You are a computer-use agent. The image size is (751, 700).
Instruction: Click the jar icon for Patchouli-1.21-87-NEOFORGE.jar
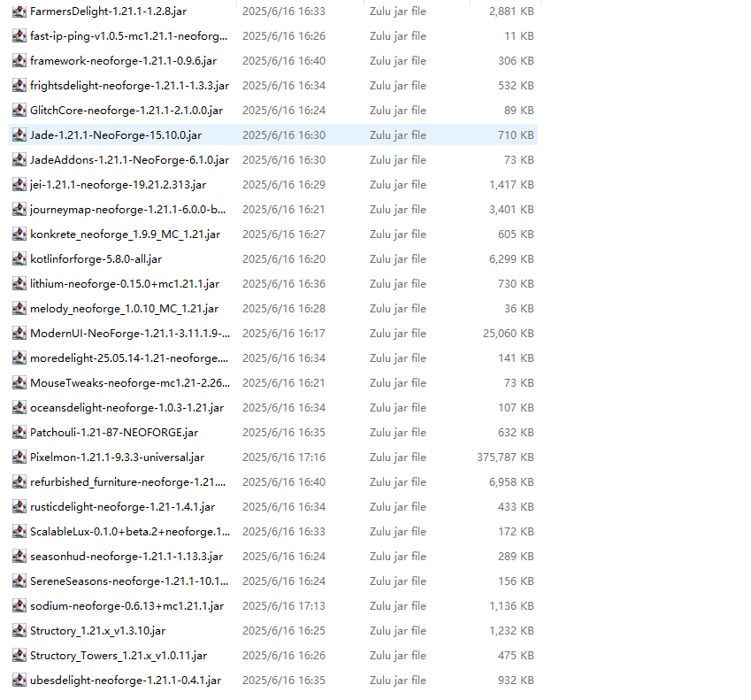pos(19,433)
